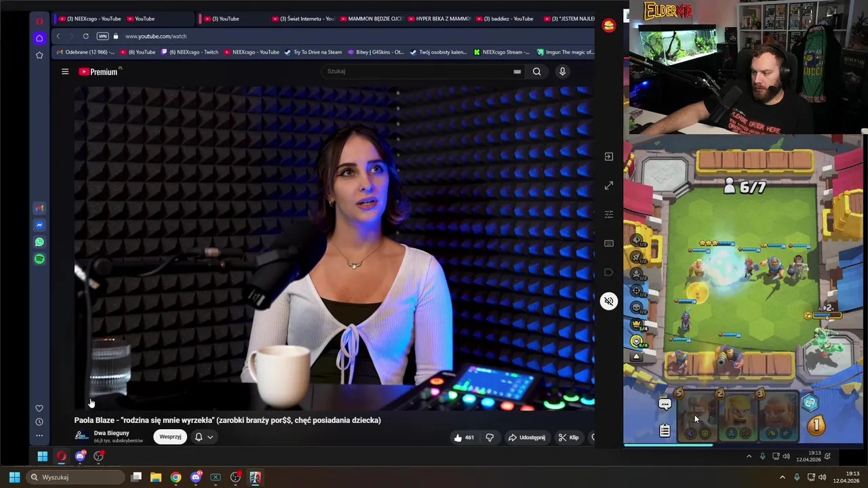The image size is (868, 488).
Task: Open the keyboard mapping icon beside the game
Action: [609, 243]
